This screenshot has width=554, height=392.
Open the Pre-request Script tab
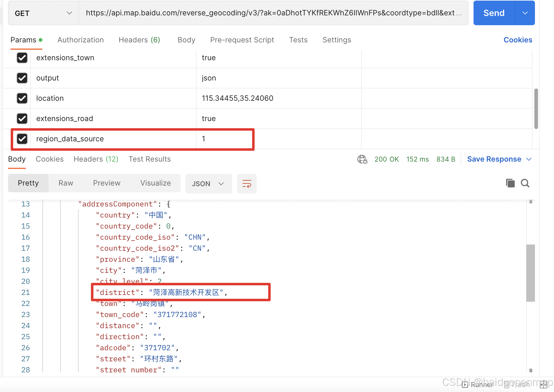(x=242, y=40)
